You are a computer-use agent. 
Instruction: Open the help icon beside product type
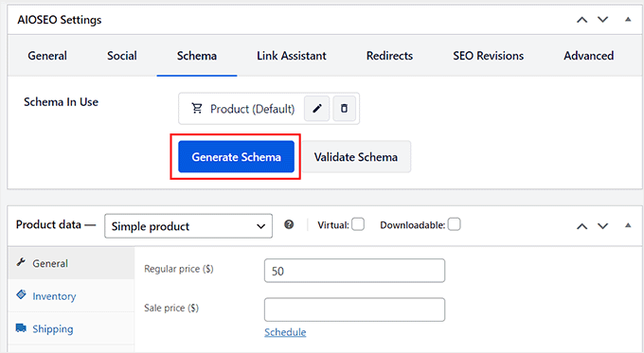[289, 224]
